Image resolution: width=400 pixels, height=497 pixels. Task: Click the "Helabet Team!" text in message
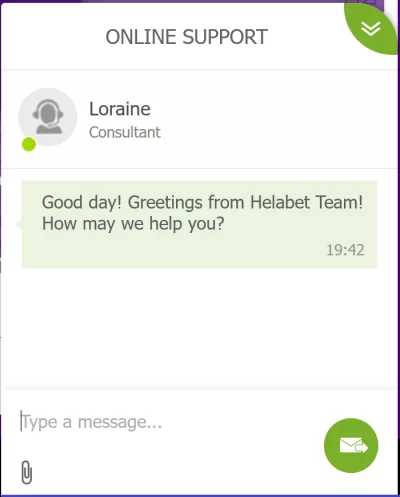(x=307, y=202)
